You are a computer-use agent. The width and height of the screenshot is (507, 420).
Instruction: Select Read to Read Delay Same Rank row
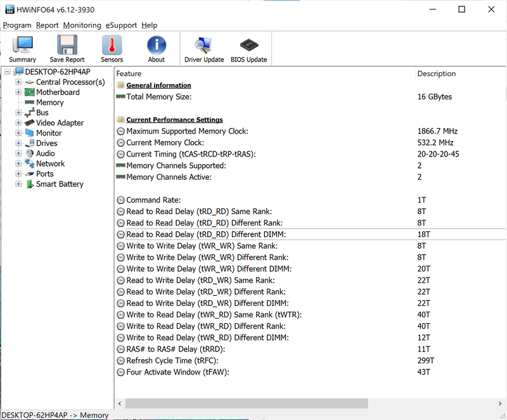(311, 212)
